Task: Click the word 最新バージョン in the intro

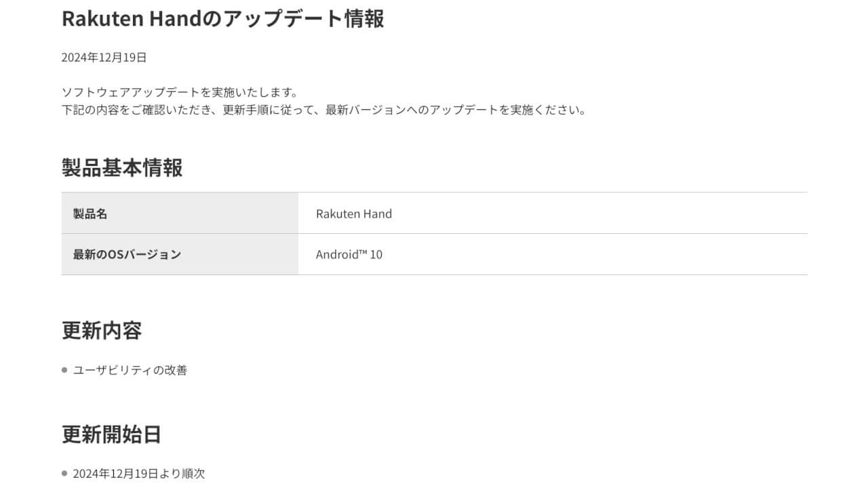Action: pos(366,110)
